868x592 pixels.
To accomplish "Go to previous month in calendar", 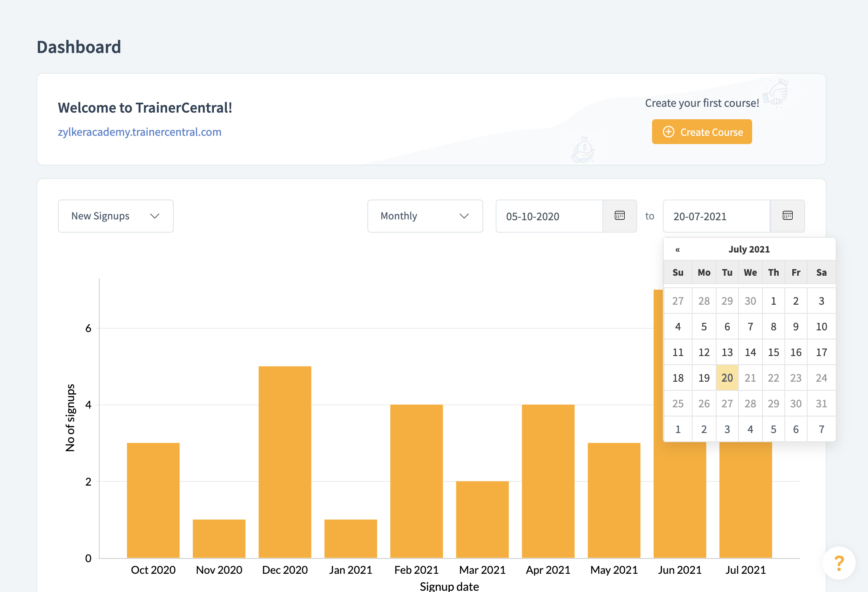I will [x=677, y=249].
